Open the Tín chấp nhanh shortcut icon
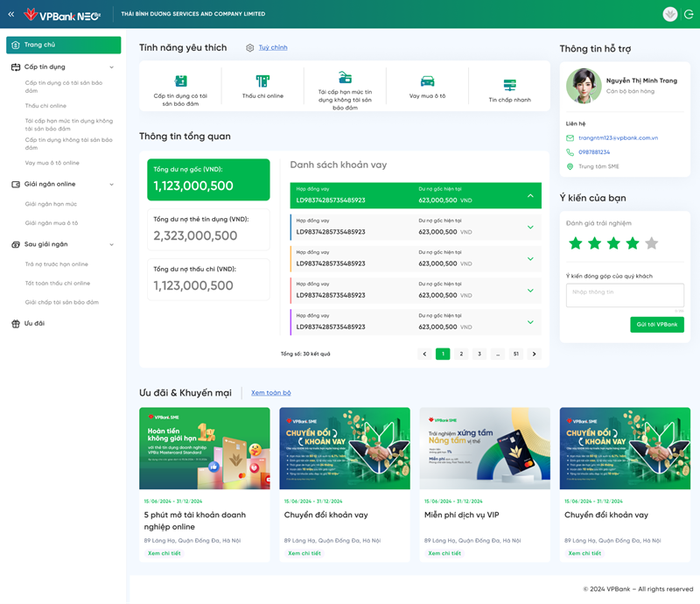 coord(509,85)
